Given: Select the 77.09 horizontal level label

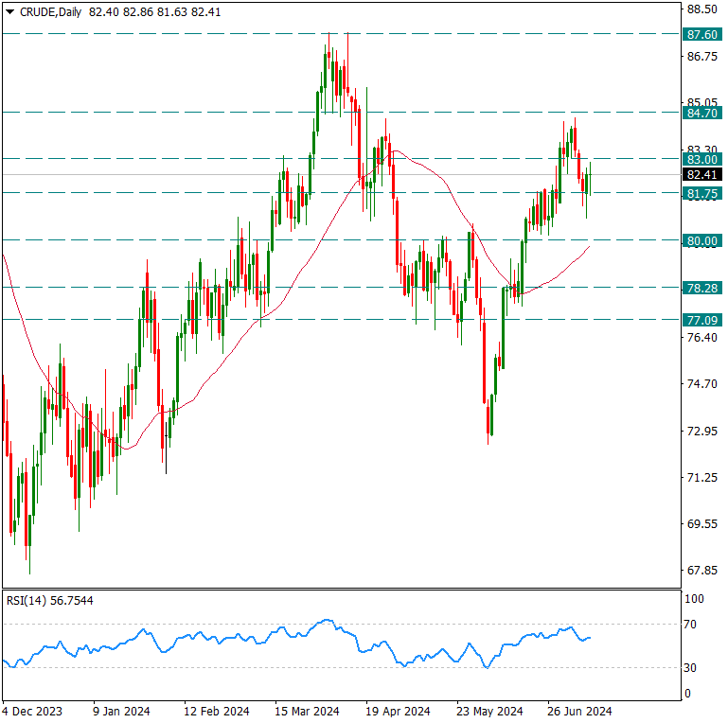Looking at the screenshot, I should (x=702, y=320).
